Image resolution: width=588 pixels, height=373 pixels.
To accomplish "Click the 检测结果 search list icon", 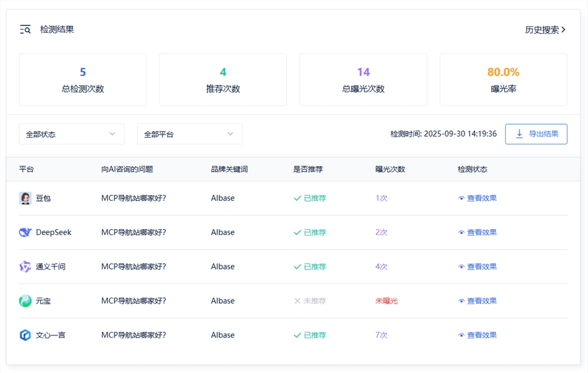I will click(25, 29).
